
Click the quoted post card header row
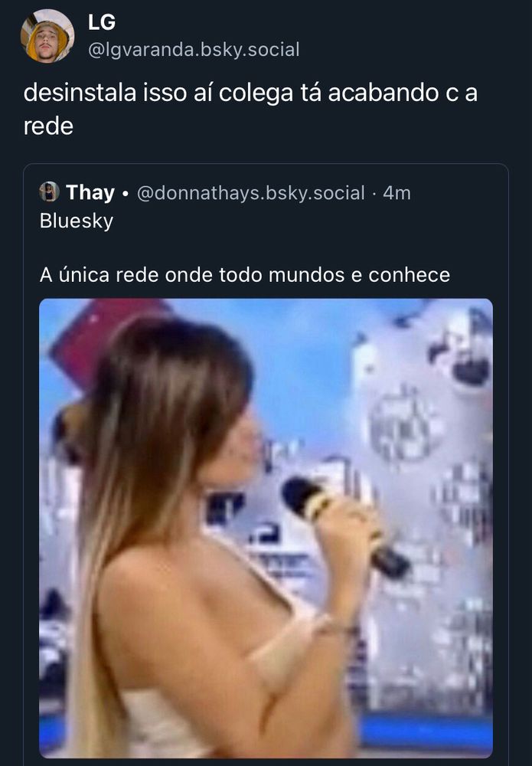(225, 192)
